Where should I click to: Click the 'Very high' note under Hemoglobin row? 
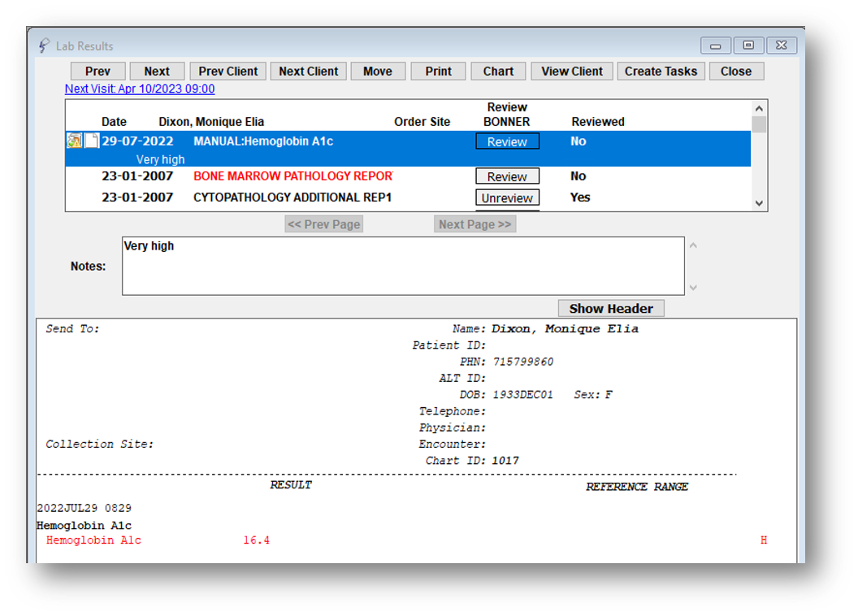(x=160, y=160)
